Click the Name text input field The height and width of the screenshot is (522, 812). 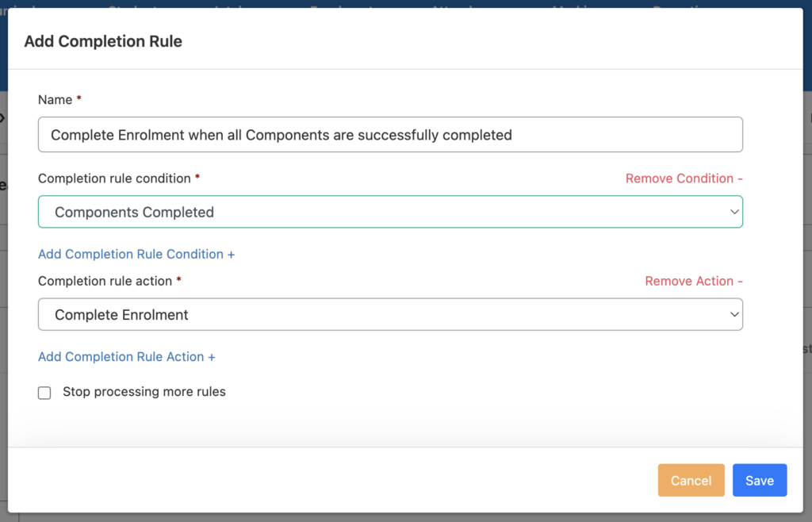390,135
